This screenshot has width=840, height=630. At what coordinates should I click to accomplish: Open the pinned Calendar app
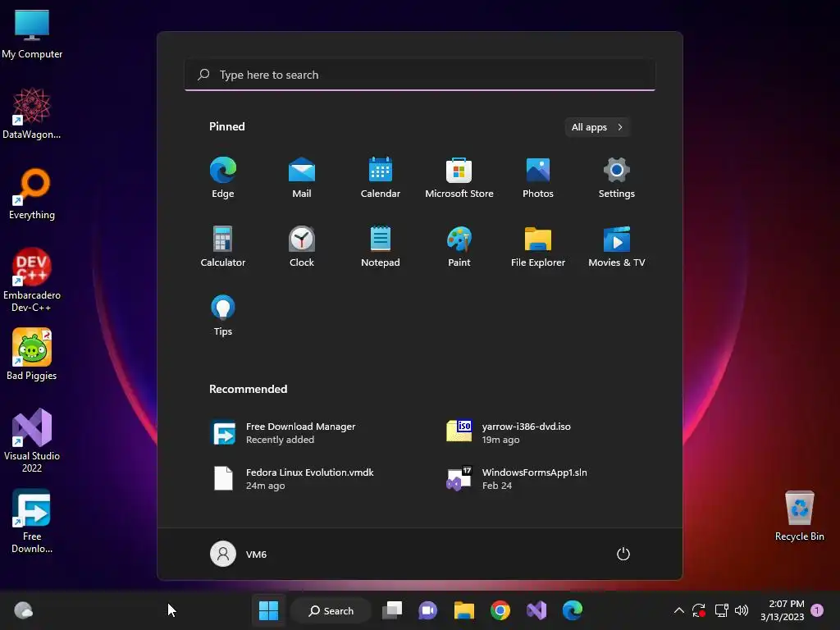[381, 178]
